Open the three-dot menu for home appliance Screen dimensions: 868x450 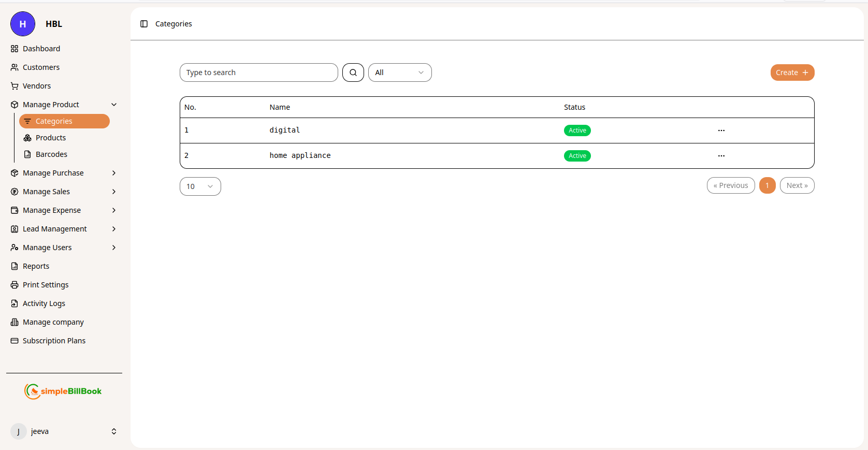[721, 156]
